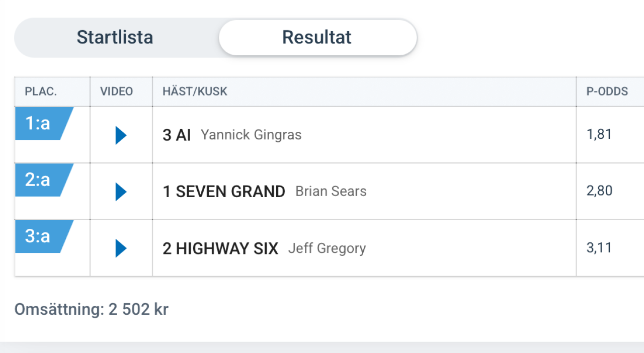Open horse 3 AI details
The width and height of the screenshot is (644, 353).
(177, 135)
